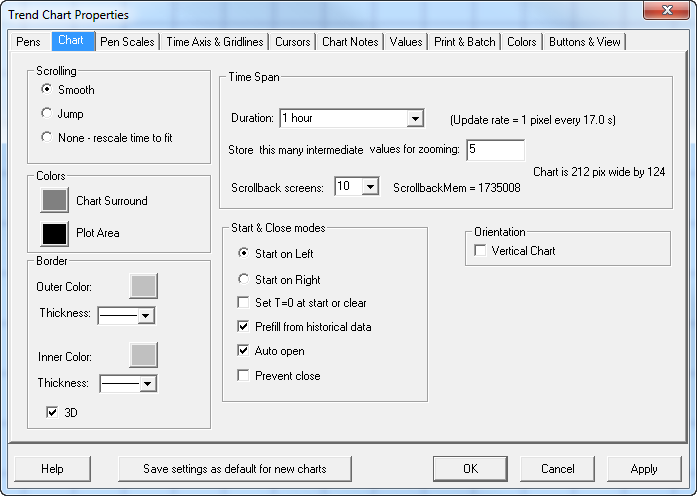Click the Apply button
This screenshot has height=496, width=697.
[x=643, y=469]
